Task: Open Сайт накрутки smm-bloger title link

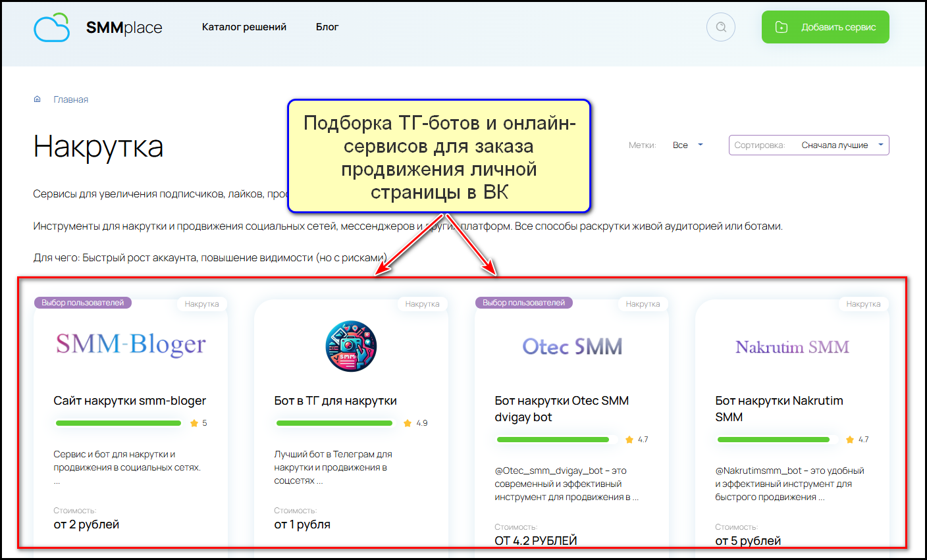Action: (x=130, y=401)
